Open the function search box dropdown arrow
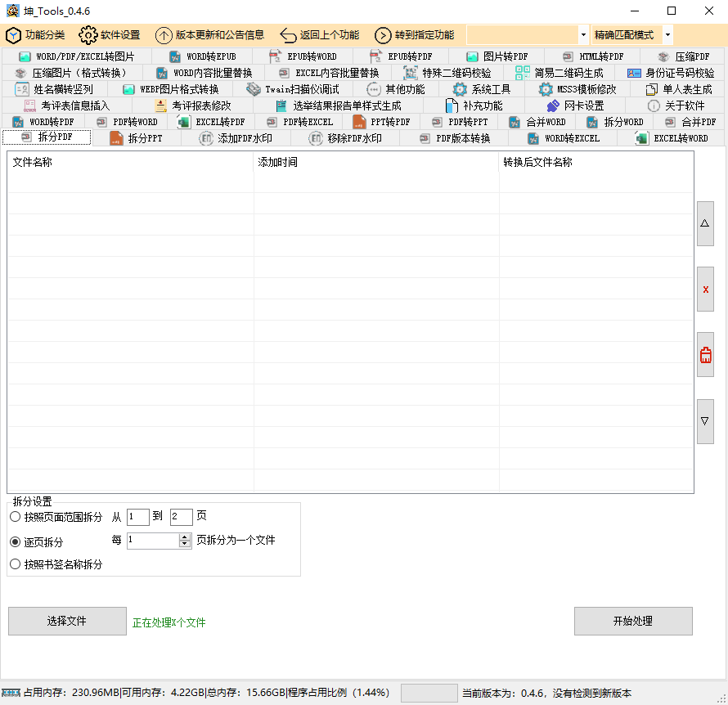728x705 pixels. (x=582, y=35)
